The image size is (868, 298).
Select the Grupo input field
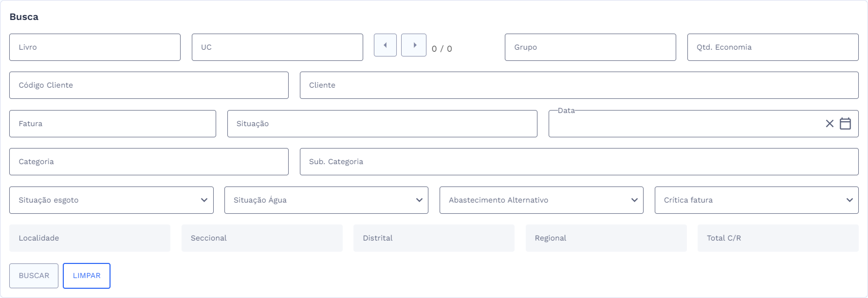click(x=590, y=47)
